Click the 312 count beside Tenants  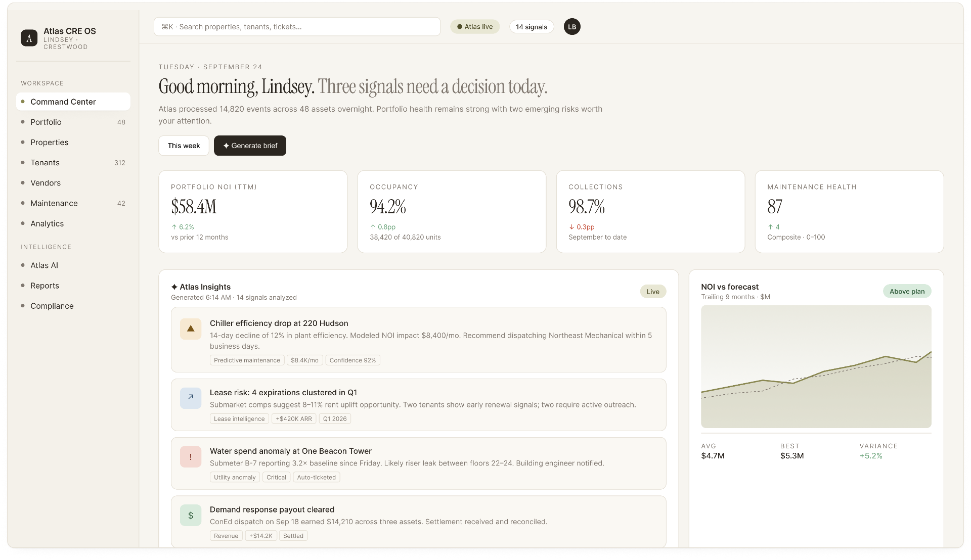120,163
